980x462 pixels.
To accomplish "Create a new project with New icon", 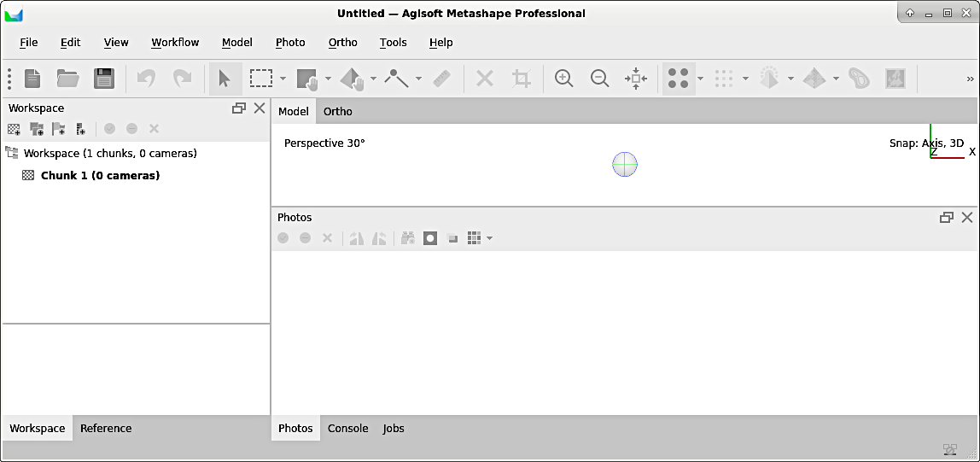I will 32,79.
